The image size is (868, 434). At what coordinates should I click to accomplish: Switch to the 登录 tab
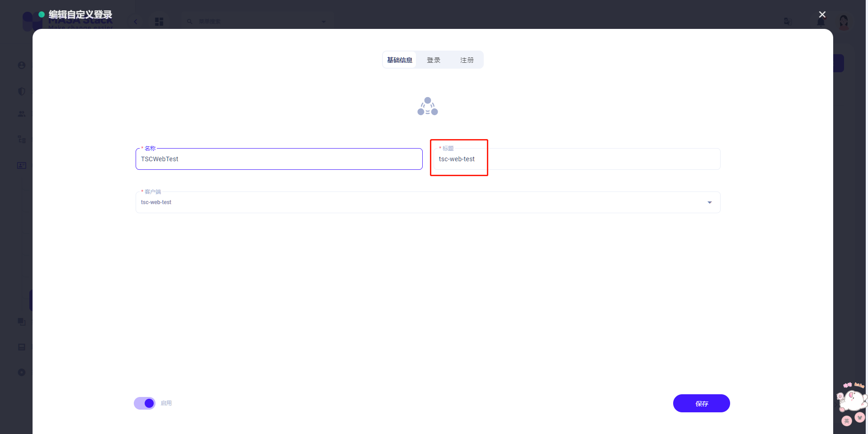click(433, 59)
